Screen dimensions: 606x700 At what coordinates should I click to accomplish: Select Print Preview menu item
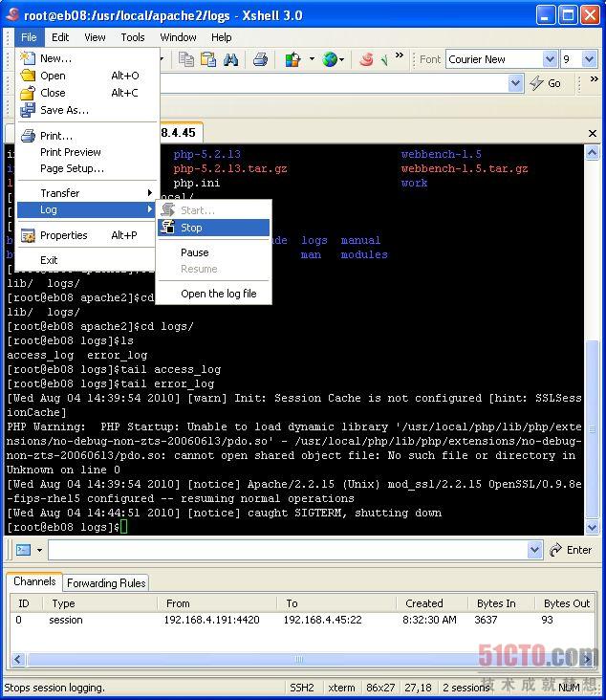click(x=88, y=152)
